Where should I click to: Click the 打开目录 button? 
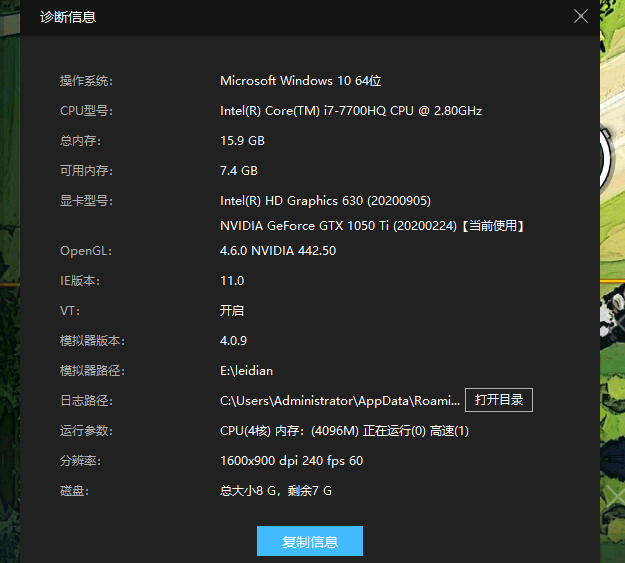(x=499, y=400)
